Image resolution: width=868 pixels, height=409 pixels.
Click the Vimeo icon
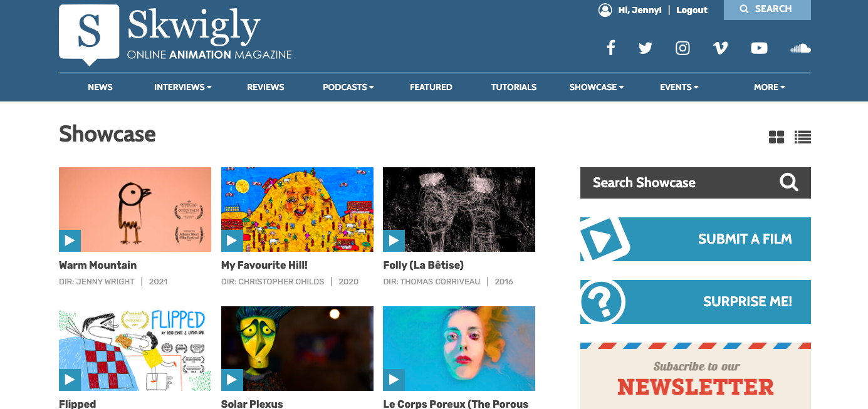tap(721, 48)
